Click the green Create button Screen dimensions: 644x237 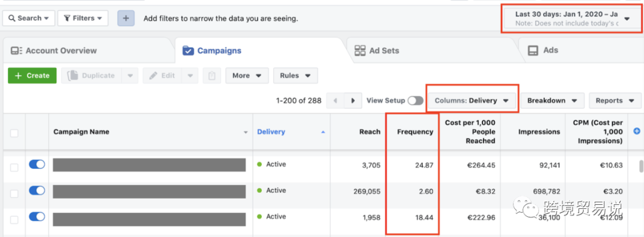tap(32, 76)
